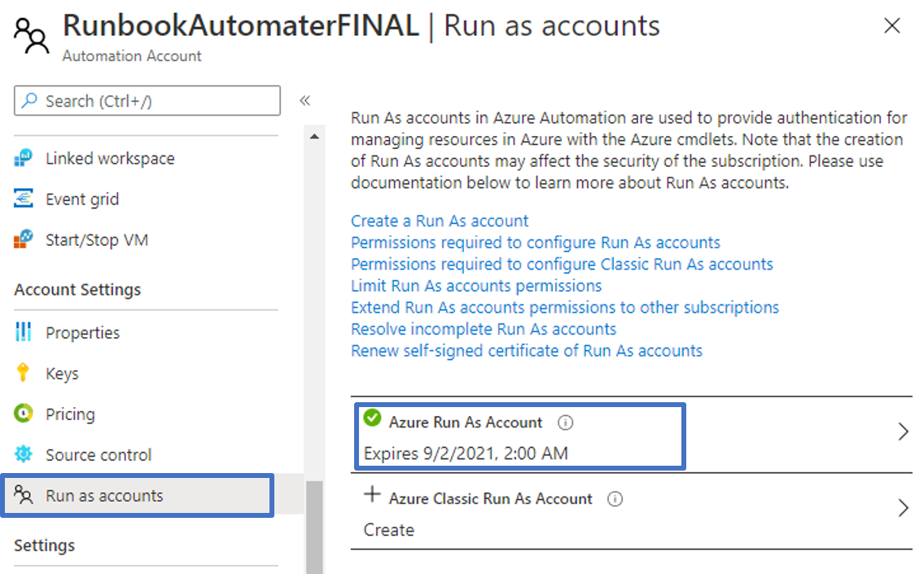The height and width of the screenshot is (574, 924).
Task: Expand the Azure Classic Run As Account chevron
Action: (x=903, y=508)
